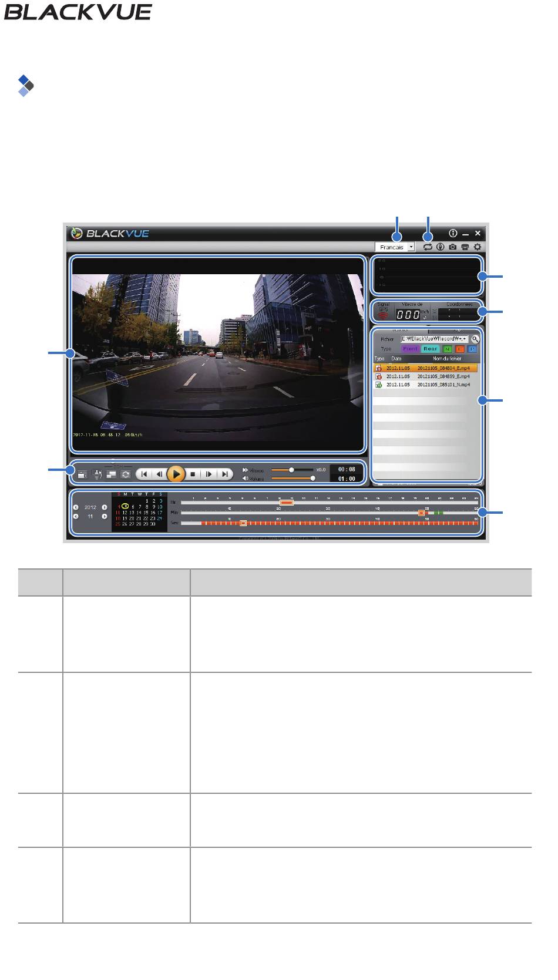Image resolution: width=558 pixels, height=980 pixels.
Task: Toggle the repeat playback loop icon
Action: 428,247
